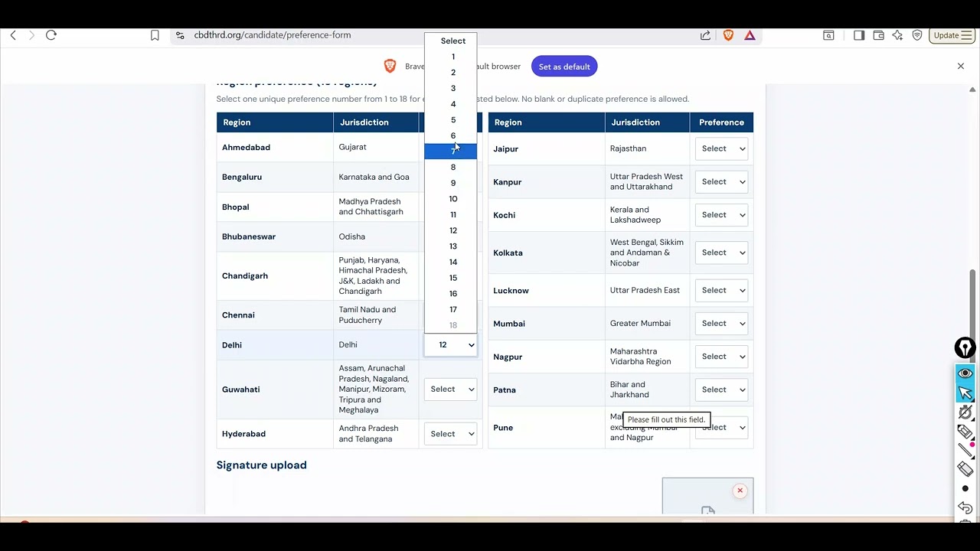Reload the current page
The height and width of the screenshot is (551, 980).
pyautogui.click(x=51, y=35)
